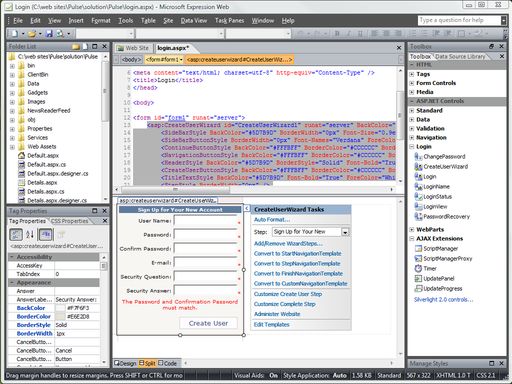
Task: Collapse the Accessibility property category
Action: (x=12, y=257)
